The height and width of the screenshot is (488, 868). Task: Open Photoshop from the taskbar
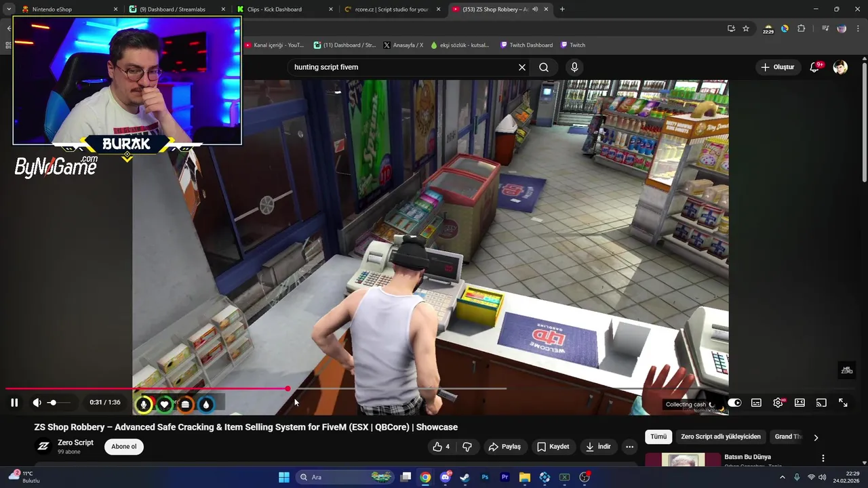485,477
